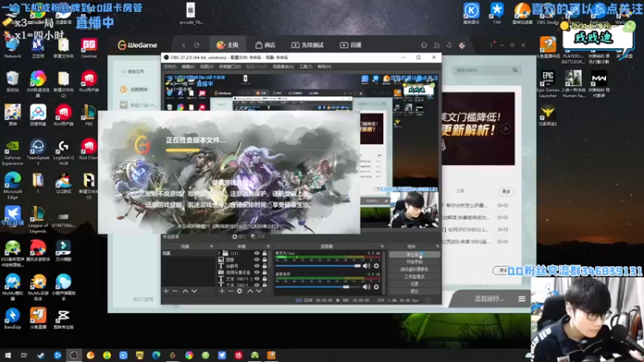
Task: Open the Help (帮助) menu in OBS
Action: [x=324, y=67]
